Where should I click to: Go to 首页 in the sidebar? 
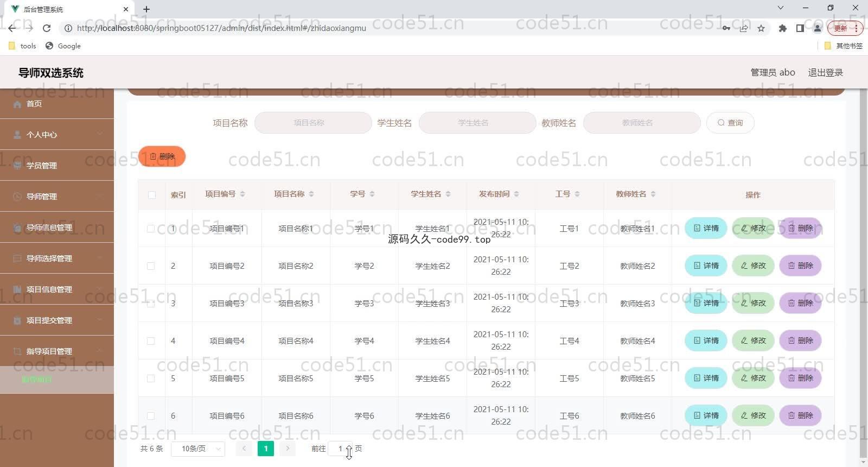tap(57, 104)
